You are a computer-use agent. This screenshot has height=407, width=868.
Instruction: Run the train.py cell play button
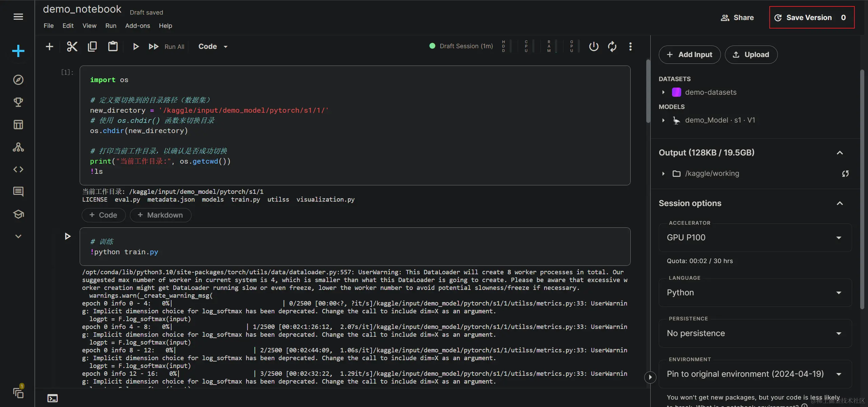67,236
